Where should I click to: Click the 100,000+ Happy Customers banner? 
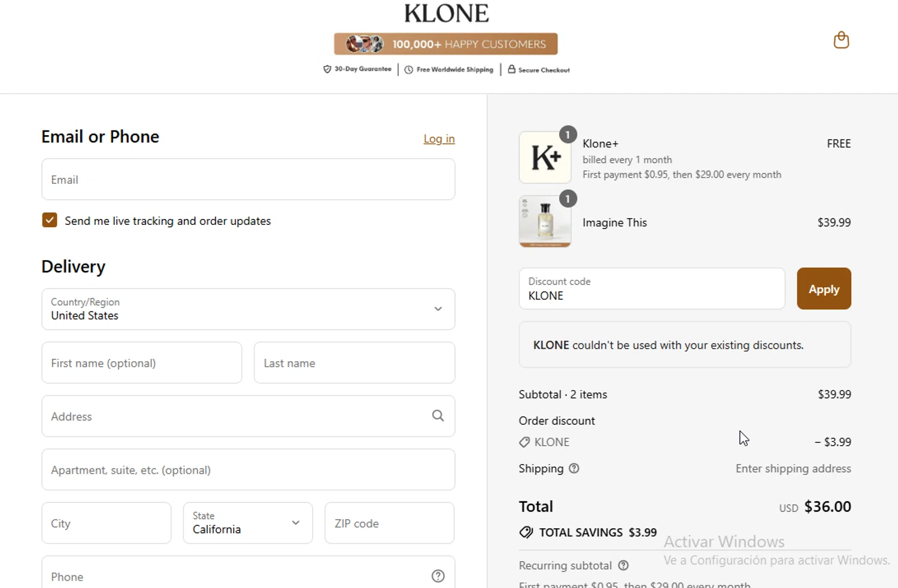coord(446,44)
